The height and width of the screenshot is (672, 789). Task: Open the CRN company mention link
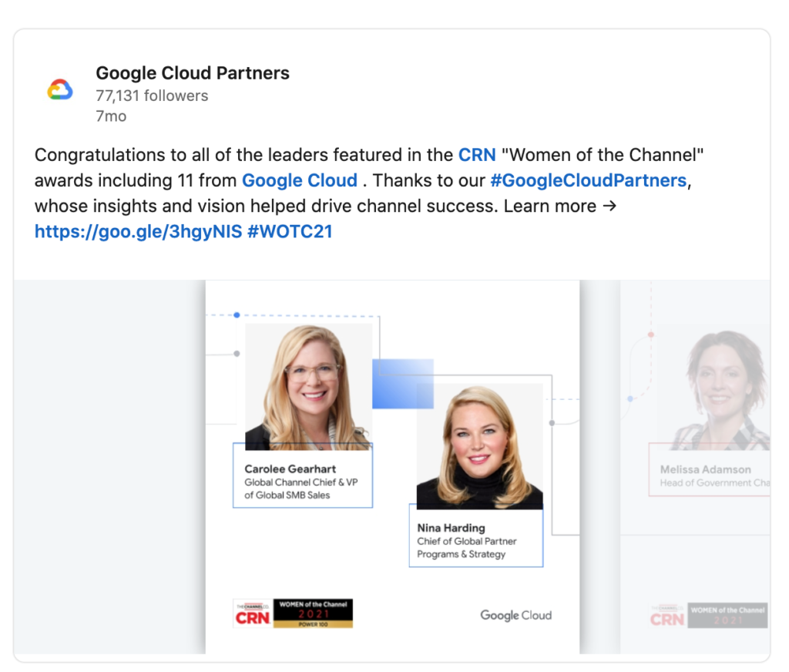click(x=477, y=155)
